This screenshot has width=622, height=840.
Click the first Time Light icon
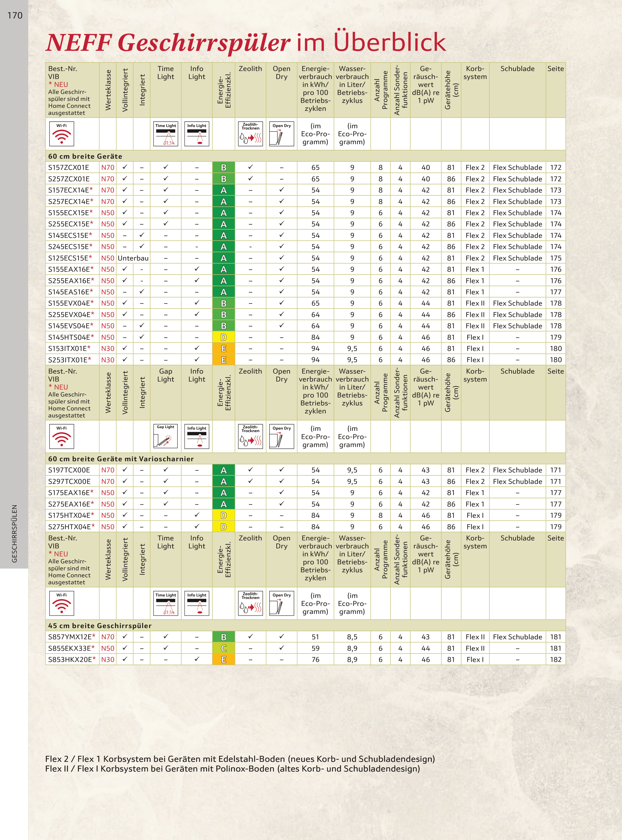pos(166,134)
